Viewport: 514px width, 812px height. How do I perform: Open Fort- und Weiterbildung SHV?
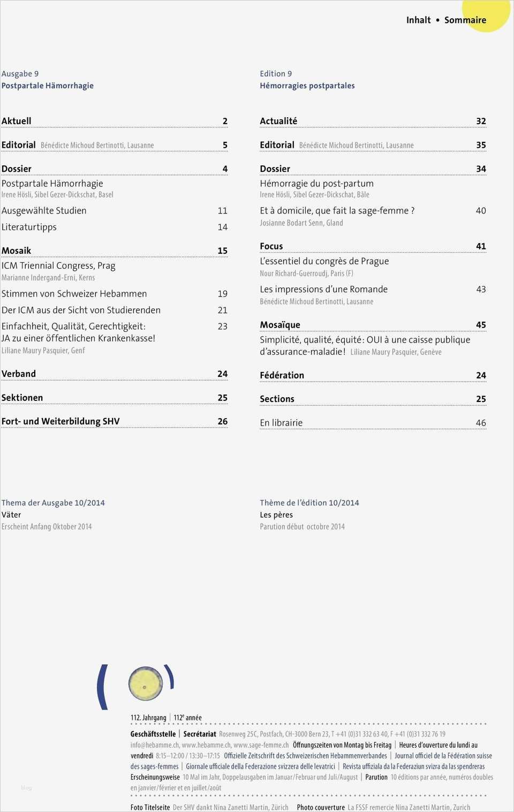click(x=61, y=421)
